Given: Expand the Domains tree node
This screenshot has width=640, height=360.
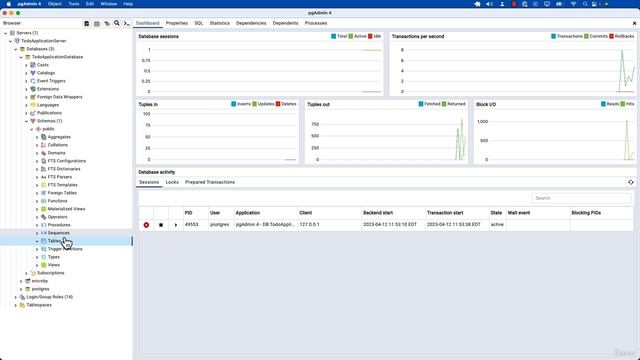Looking at the screenshot, I should (x=38, y=153).
